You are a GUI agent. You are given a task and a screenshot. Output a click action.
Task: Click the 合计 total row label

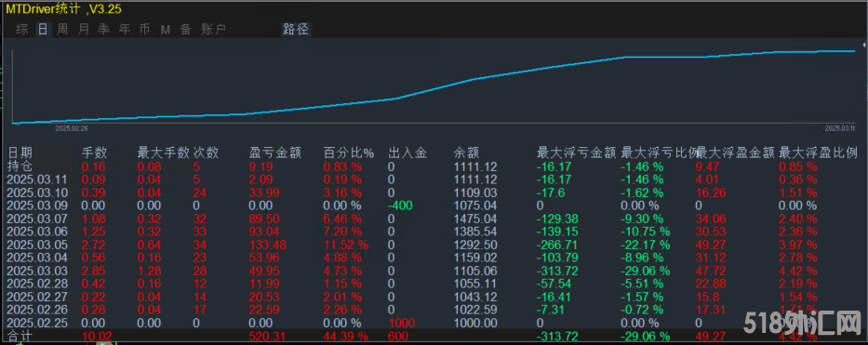(x=19, y=336)
